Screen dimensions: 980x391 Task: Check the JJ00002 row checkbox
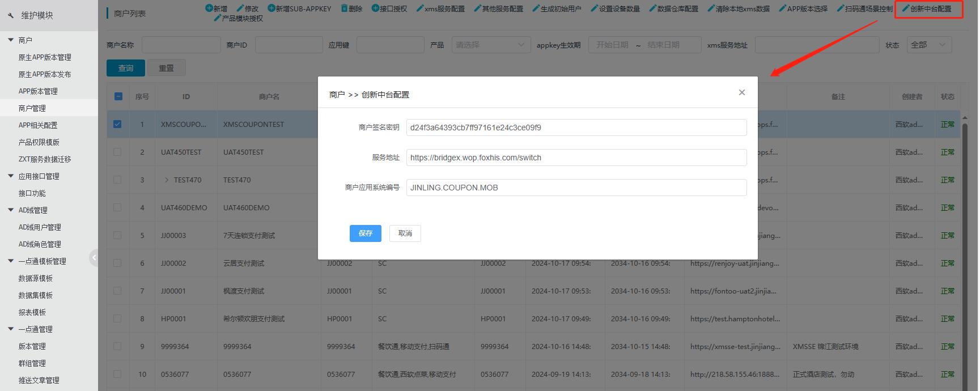(x=117, y=263)
